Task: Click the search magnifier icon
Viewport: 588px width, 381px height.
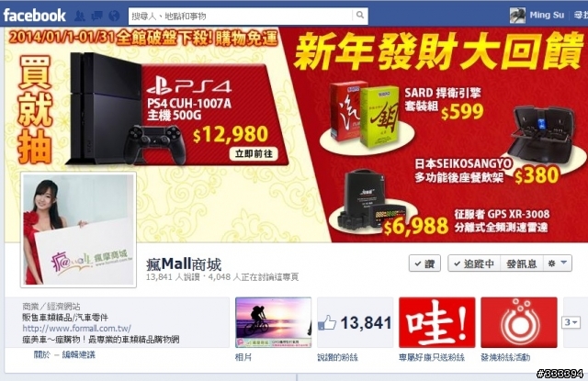Action: 360,15
